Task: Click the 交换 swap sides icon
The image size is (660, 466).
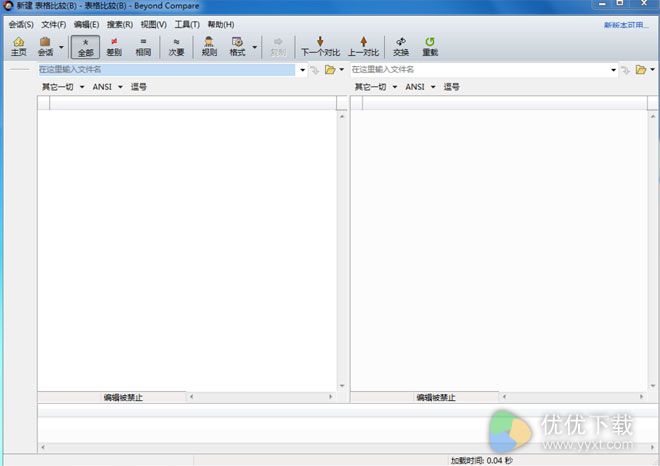Action: tap(401, 47)
